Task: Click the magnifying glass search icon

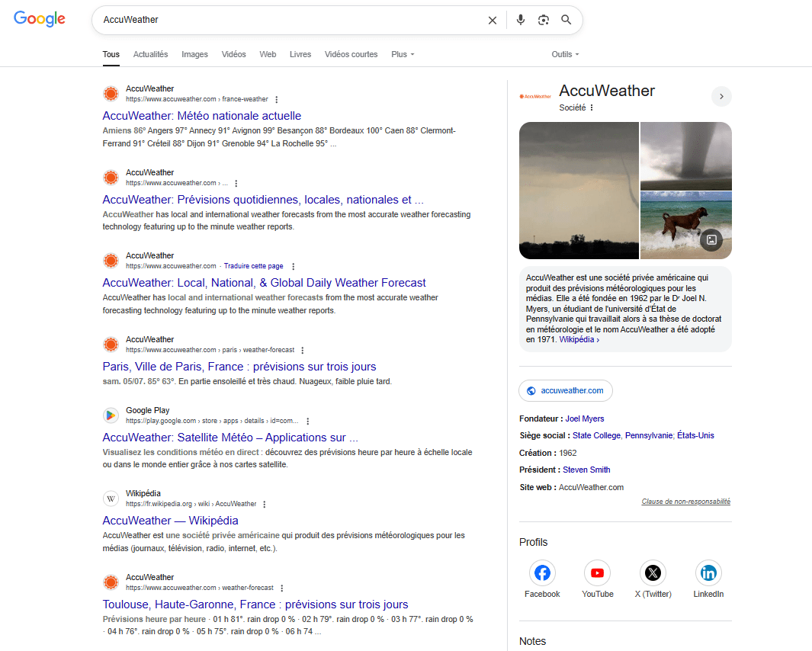Action: click(x=566, y=20)
